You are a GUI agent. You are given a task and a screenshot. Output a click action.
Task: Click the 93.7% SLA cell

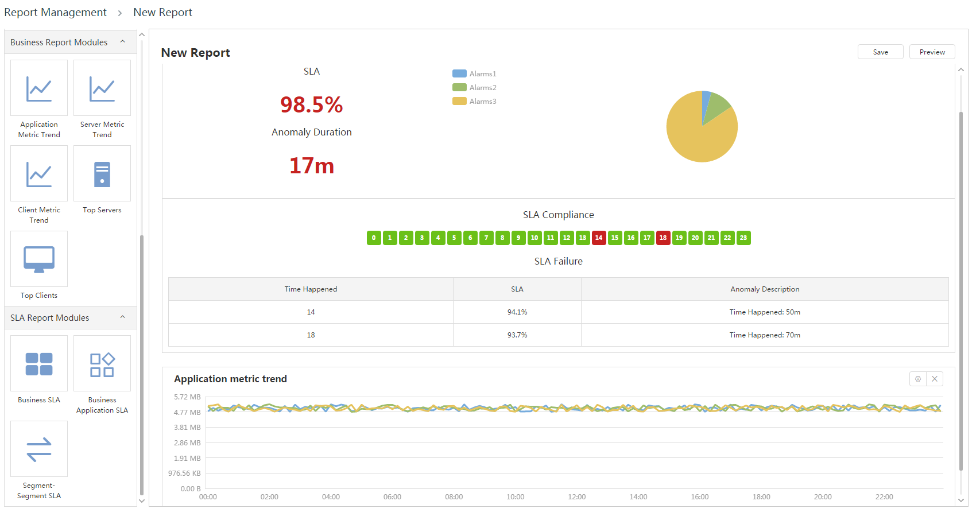(x=517, y=335)
